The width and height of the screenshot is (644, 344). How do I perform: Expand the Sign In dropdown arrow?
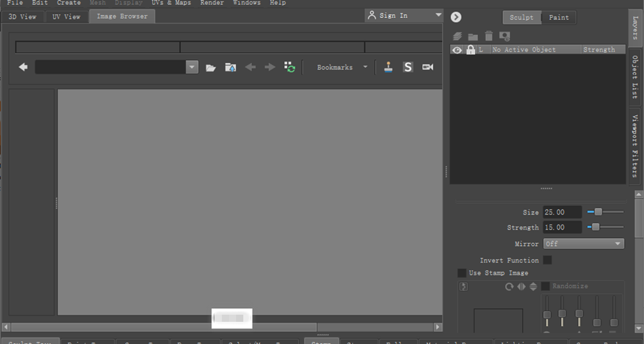tap(438, 15)
